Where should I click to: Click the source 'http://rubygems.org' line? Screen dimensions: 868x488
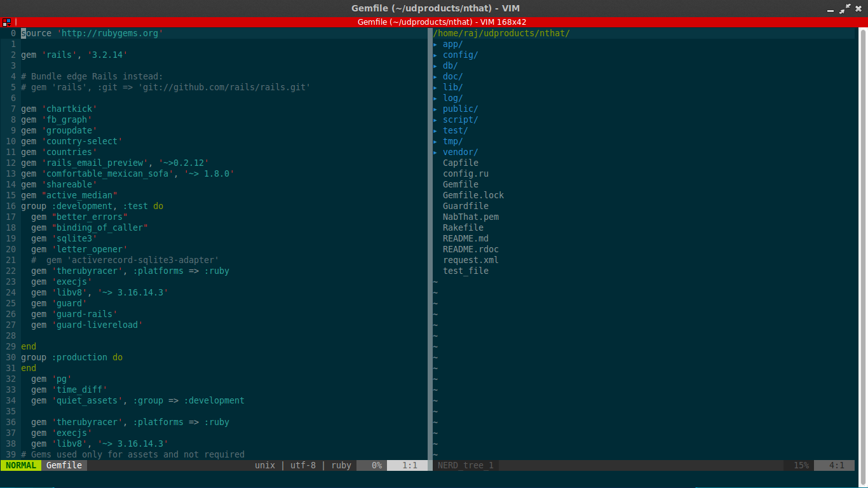[92, 33]
